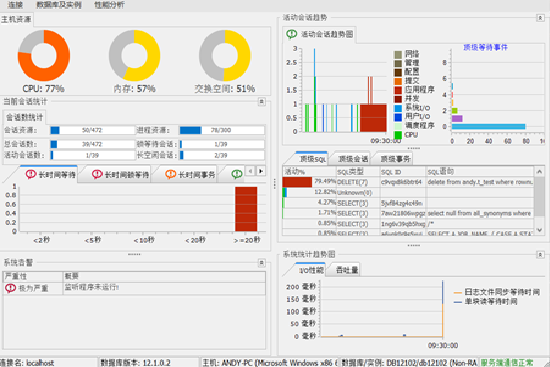Select the 会话数统计 tab
Image resolution: width=550 pixels, height=367 pixels.
[24, 117]
